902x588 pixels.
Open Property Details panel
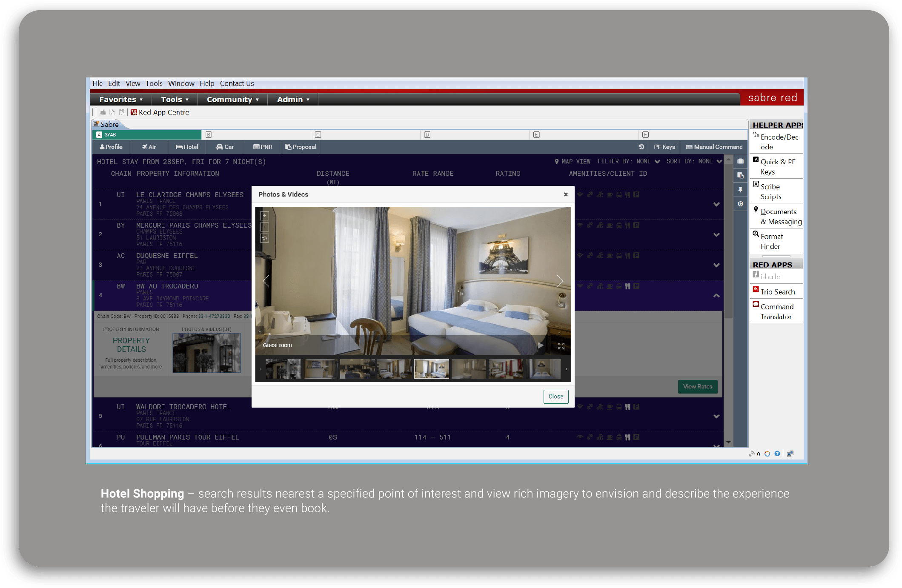tap(131, 345)
